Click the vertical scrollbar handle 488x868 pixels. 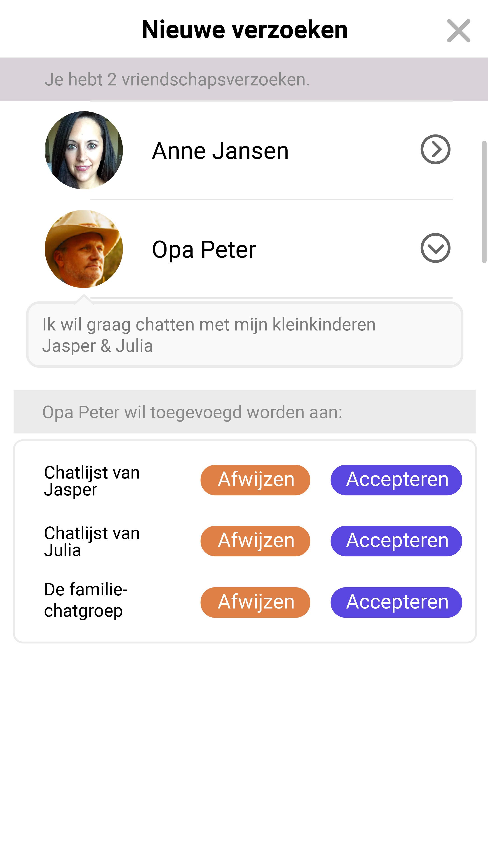point(484,201)
